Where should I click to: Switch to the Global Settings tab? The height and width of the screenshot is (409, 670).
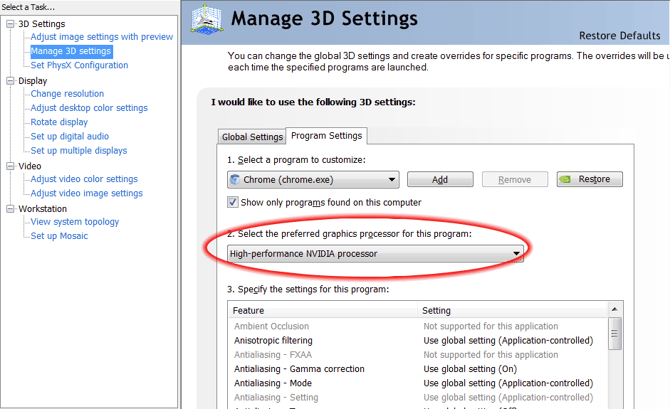click(x=252, y=137)
